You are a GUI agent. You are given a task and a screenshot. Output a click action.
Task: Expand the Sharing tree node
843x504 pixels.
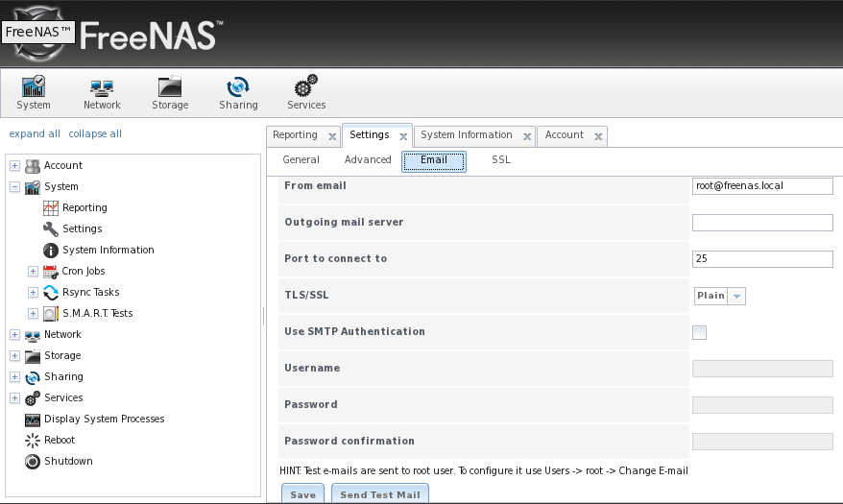click(14, 376)
